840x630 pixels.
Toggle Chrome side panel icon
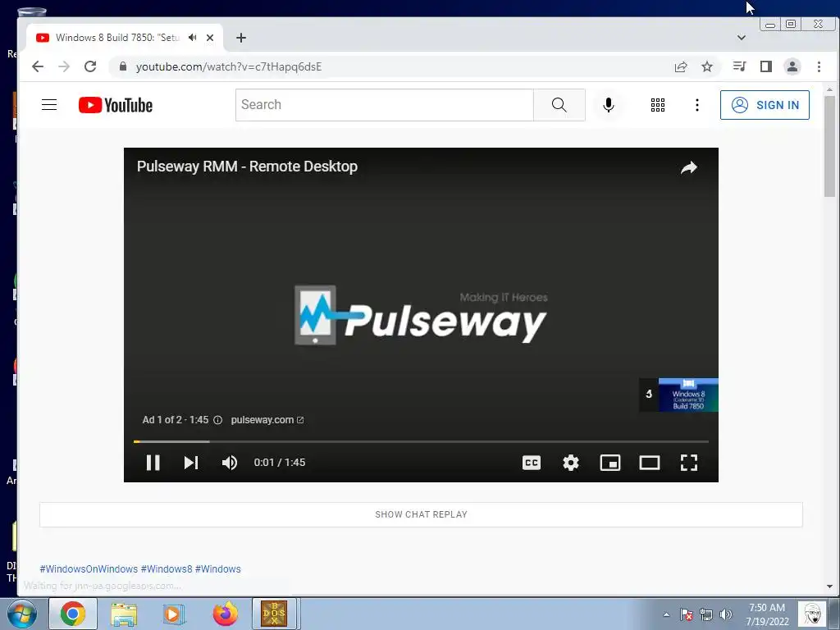pyautogui.click(x=766, y=66)
